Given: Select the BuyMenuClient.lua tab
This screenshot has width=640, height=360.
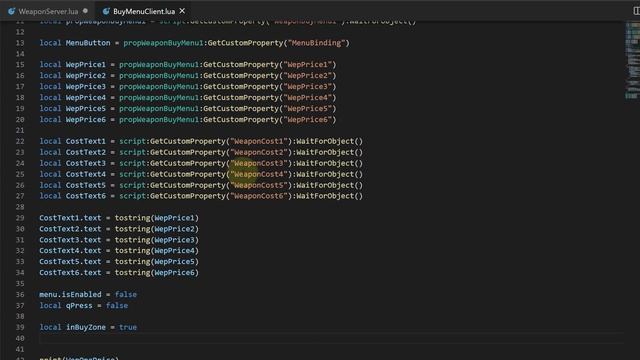Looking at the screenshot, I should click(x=144, y=11).
